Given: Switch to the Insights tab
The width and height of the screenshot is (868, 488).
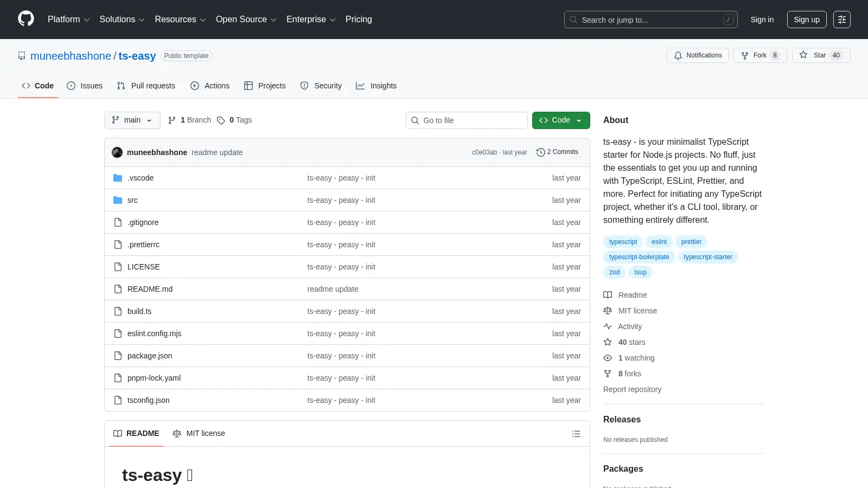Looking at the screenshot, I should tap(376, 86).
